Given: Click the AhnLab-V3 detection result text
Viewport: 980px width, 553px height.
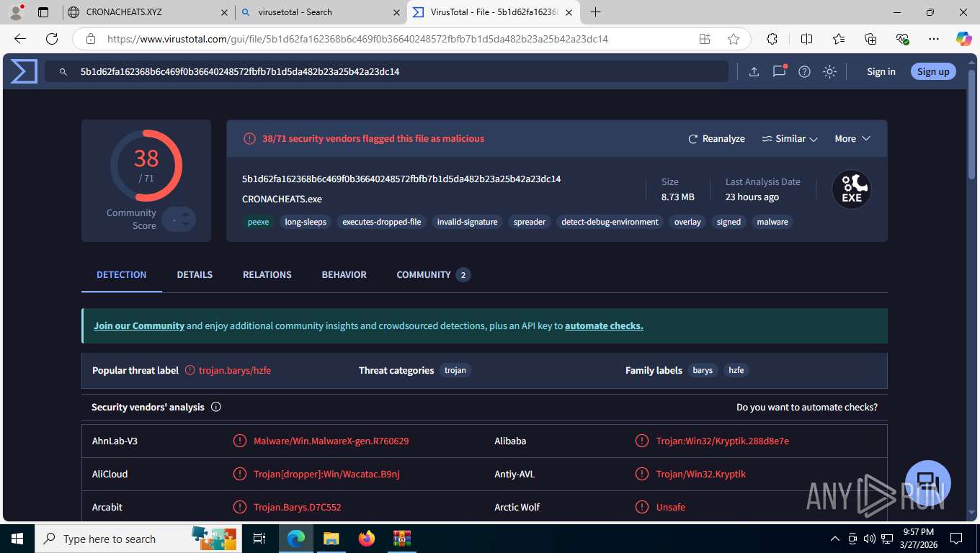Looking at the screenshot, I should [331, 441].
